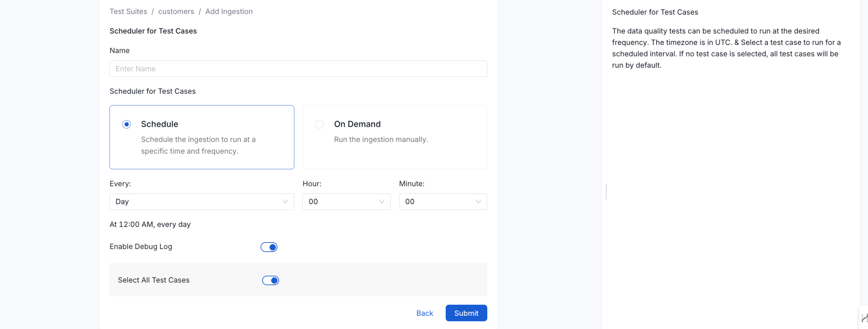The height and width of the screenshot is (329, 868).
Task: Navigate to customers breadcrumb link
Action: [x=176, y=12]
